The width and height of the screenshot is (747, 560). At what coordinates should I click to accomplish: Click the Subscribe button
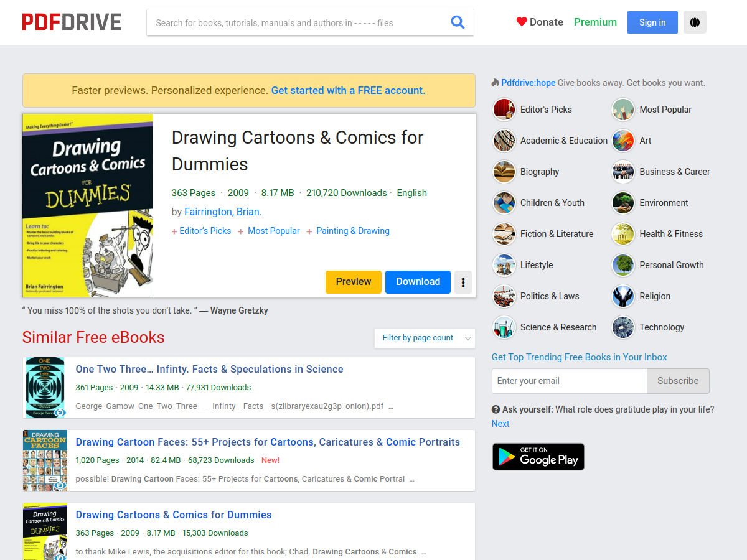tap(678, 381)
